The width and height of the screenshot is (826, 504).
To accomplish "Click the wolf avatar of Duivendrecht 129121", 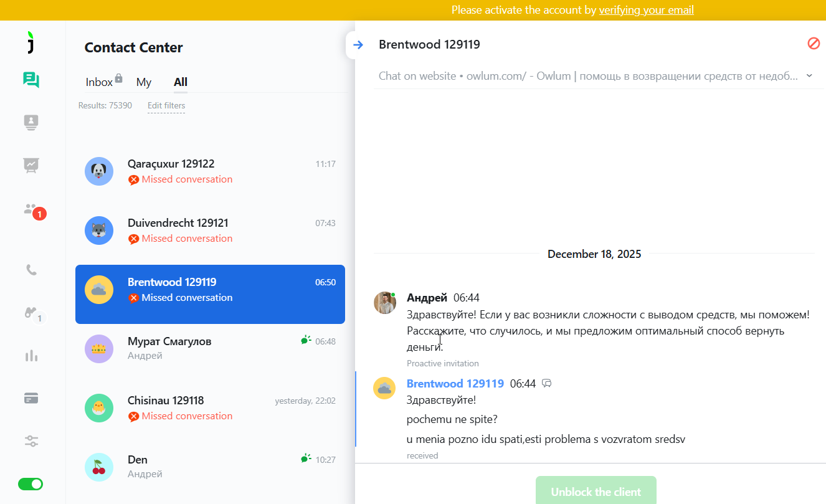I will (99, 231).
